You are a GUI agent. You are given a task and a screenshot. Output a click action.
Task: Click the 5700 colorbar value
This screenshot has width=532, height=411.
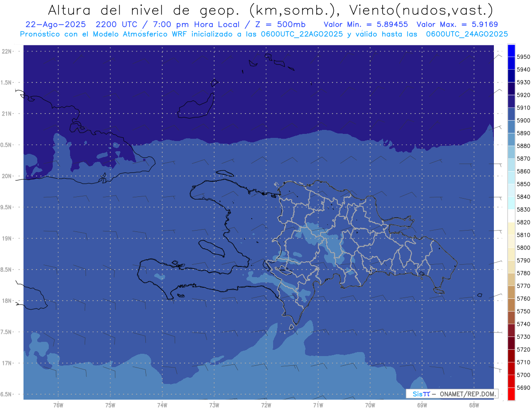[x=524, y=375]
